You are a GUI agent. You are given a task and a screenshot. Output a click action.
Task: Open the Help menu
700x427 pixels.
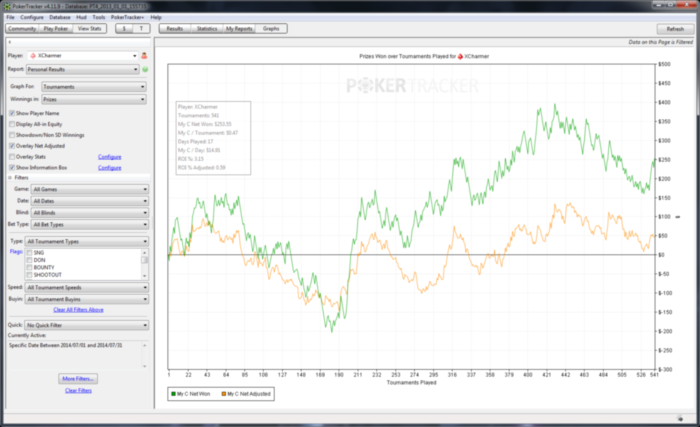[x=156, y=17]
